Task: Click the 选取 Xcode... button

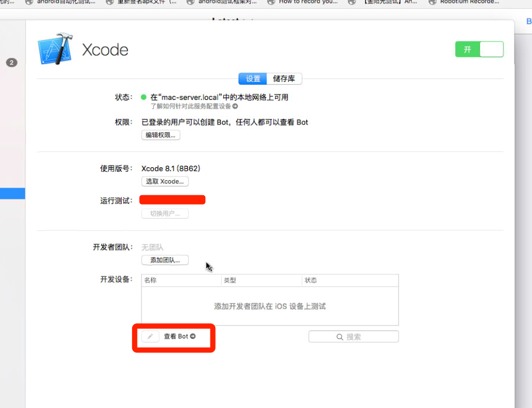Action: [165, 181]
